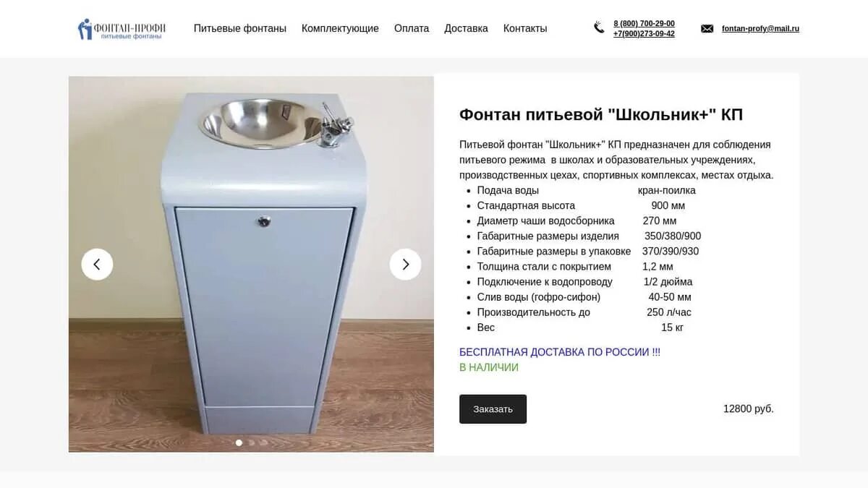This screenshot has height=488, width=868.
Task: Go to the Оплата page
Action: (412, 29)
